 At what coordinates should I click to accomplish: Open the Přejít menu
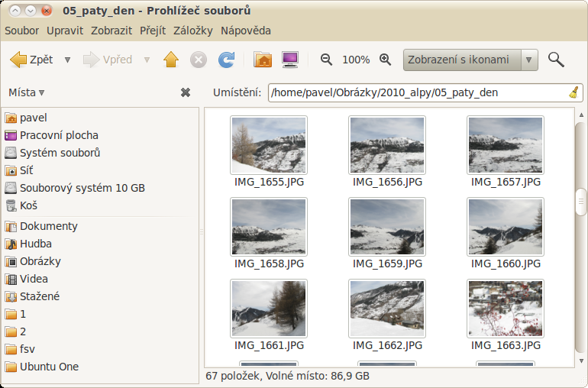[153, 31]
